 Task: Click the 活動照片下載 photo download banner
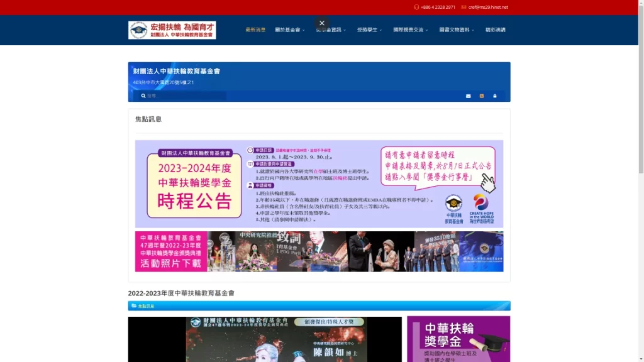pyautogui.click(x=319, y=251)
